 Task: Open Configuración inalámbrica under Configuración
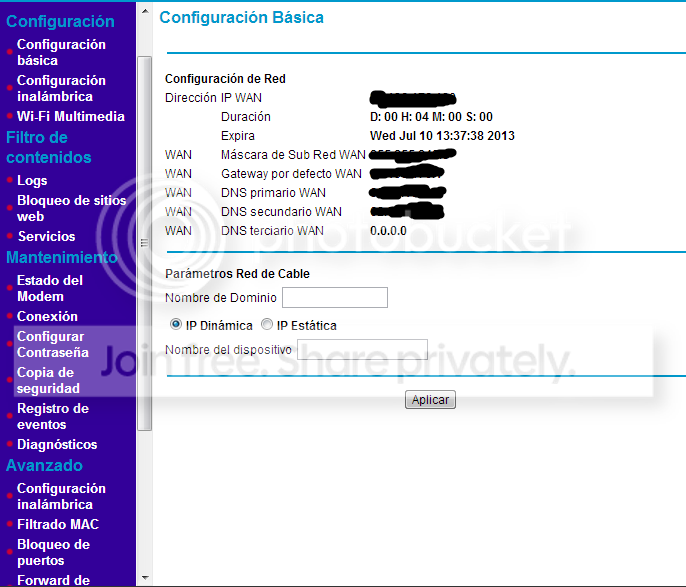point(60,88)
